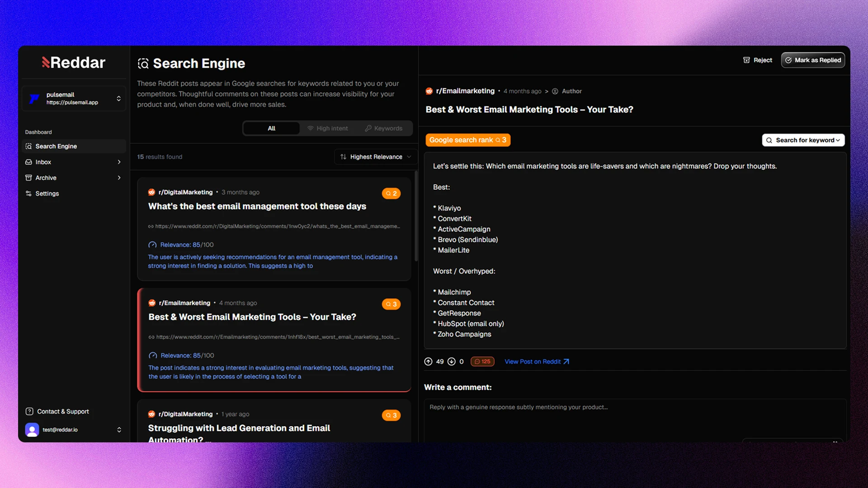Click the rank 2 badge on first post

pyautogui.click(x=391, y=193)
